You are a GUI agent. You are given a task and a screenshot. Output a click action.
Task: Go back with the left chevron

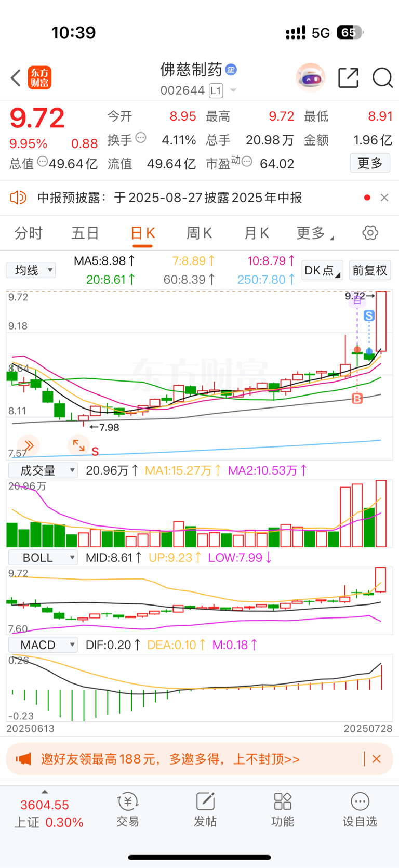[x=16, y=78]
